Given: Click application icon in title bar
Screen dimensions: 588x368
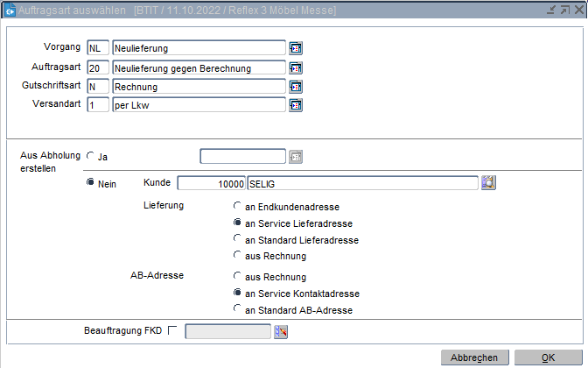Looking at the screenshot, I should [x=10, y=10].
